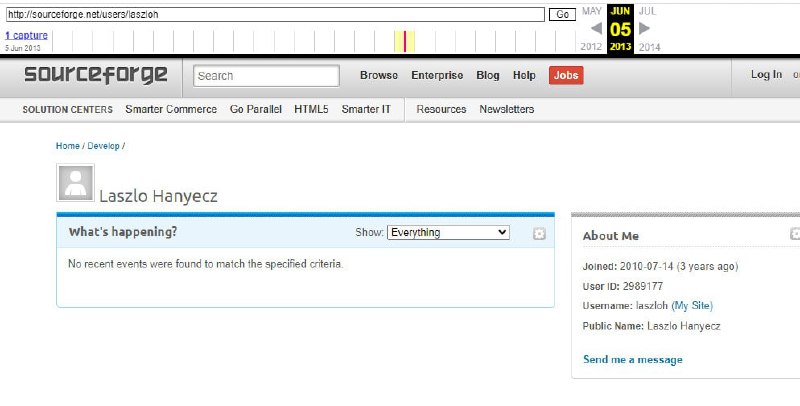This screenshot has height=406, width=800.
Task: Open the Show Everything dropdown
Action: tap(448, 233)
